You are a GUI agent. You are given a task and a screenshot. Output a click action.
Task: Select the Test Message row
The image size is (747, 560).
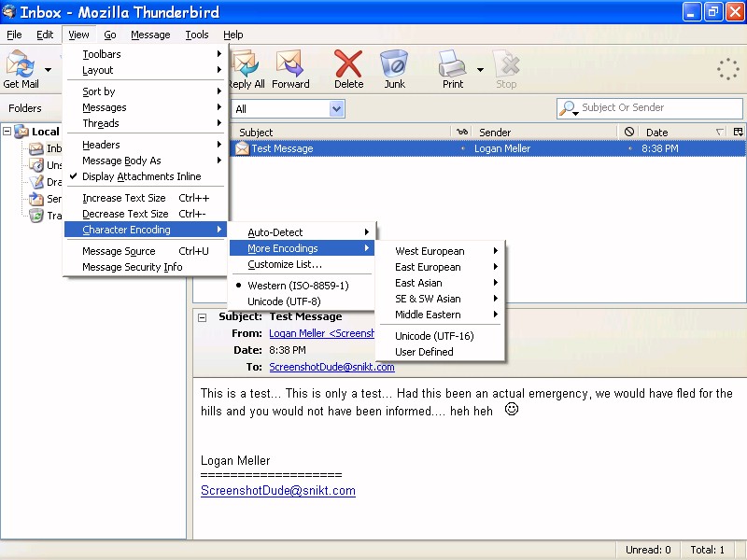pos(487,148)
